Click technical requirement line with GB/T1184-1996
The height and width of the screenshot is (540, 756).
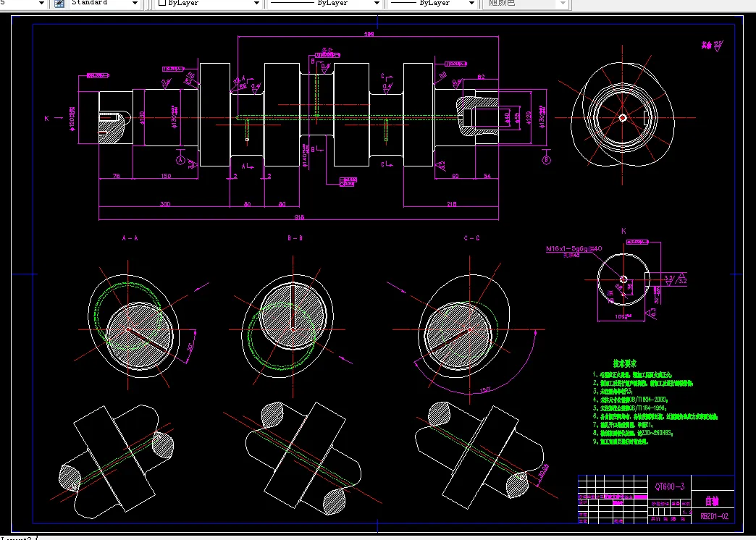pos(629,408)
